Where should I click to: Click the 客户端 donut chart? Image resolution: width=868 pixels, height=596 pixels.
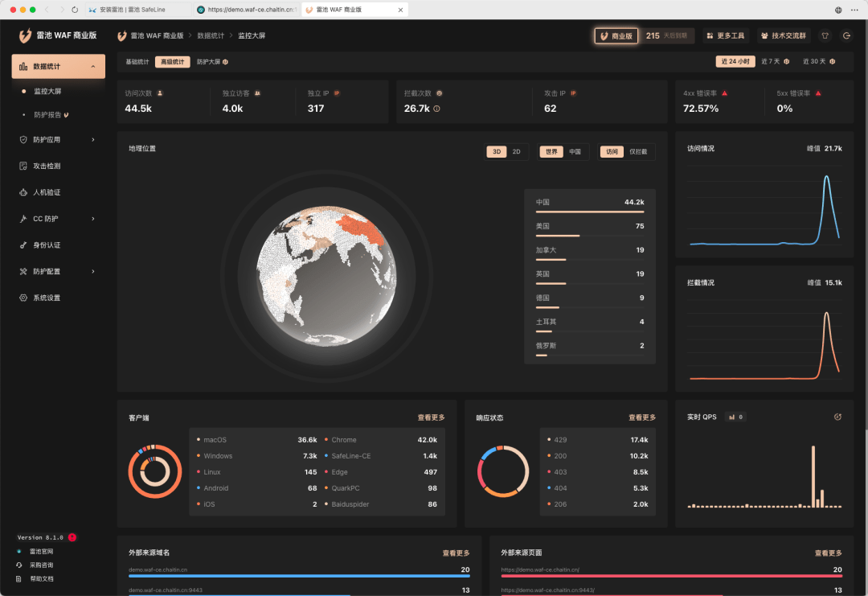point(155,471)
